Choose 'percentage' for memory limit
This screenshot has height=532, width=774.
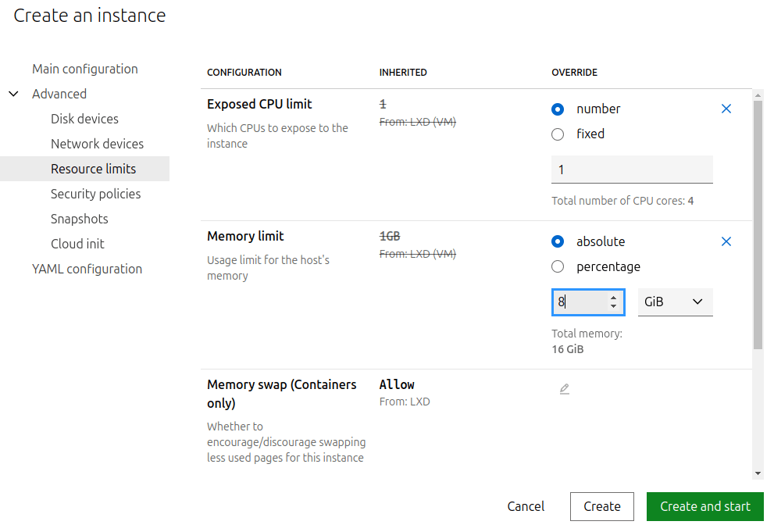click(558, 267)
